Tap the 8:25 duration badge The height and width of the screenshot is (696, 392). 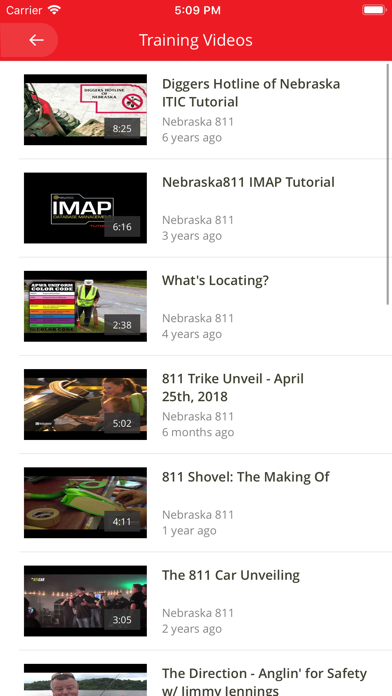click(122, 129)
